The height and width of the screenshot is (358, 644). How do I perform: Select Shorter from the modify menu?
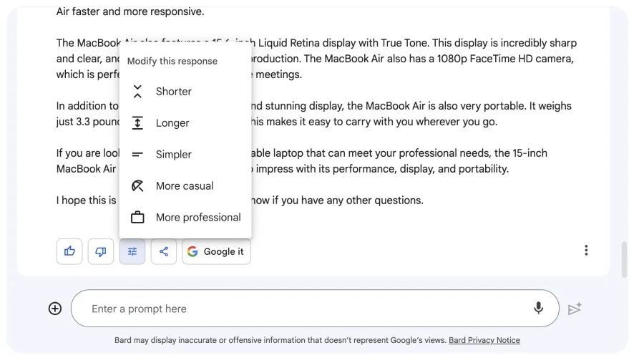(x=174, y=92)
